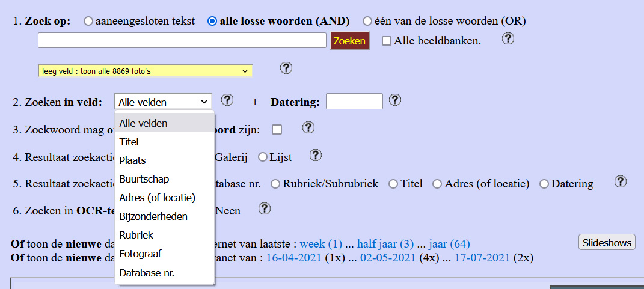Select één van de losse woorden (OR)

point(367,22)
